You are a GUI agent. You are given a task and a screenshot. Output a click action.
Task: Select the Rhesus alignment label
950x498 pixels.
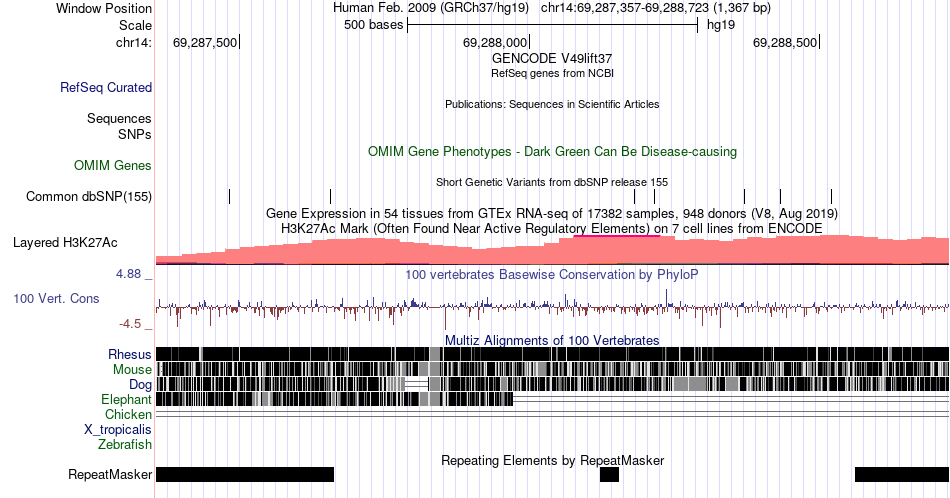(130, 354)
